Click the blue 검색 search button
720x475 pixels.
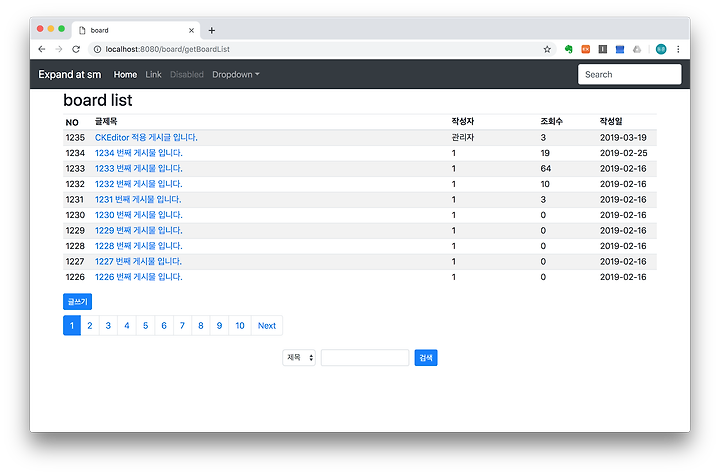(x=426, y=358)
